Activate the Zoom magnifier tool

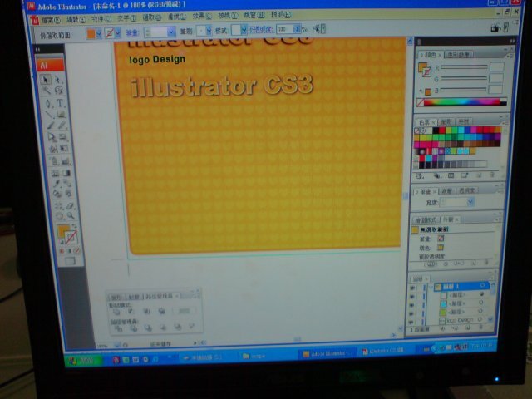tap(71, 216)
